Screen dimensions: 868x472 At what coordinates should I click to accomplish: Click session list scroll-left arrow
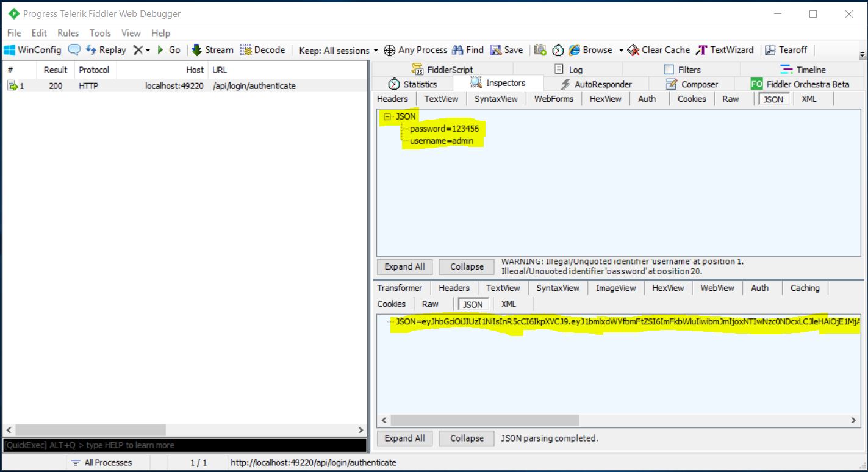click(x=9, y=430)
